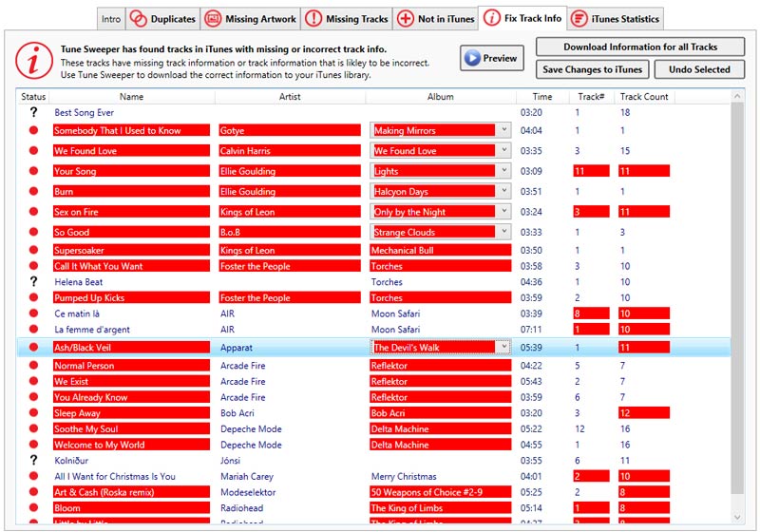Switch to the Missing Artwork tab
This screenshot has height=532, width=760.
(250, 19)
